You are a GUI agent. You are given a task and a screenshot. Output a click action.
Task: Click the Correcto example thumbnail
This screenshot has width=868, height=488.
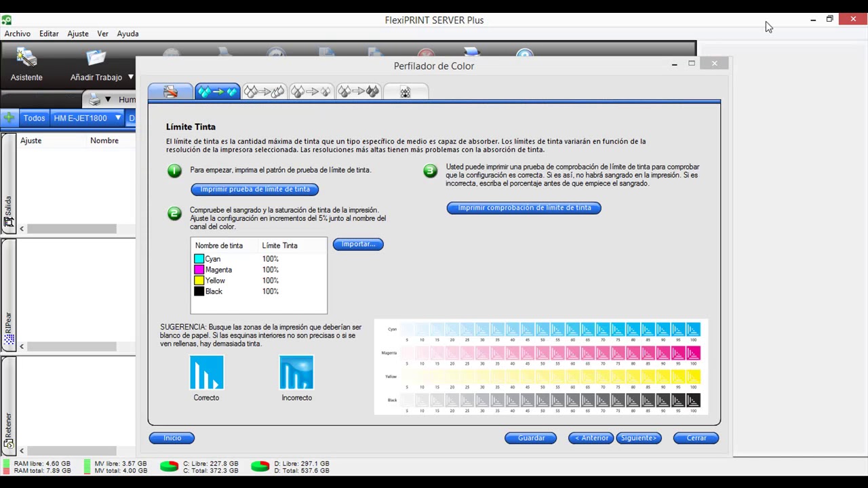coord(207,373)
